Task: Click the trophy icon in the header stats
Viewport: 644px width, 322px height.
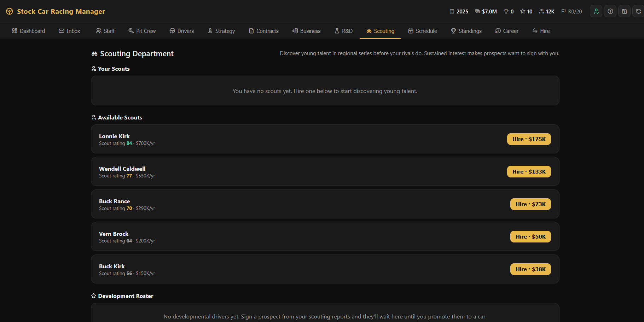Action: point(506,11)
